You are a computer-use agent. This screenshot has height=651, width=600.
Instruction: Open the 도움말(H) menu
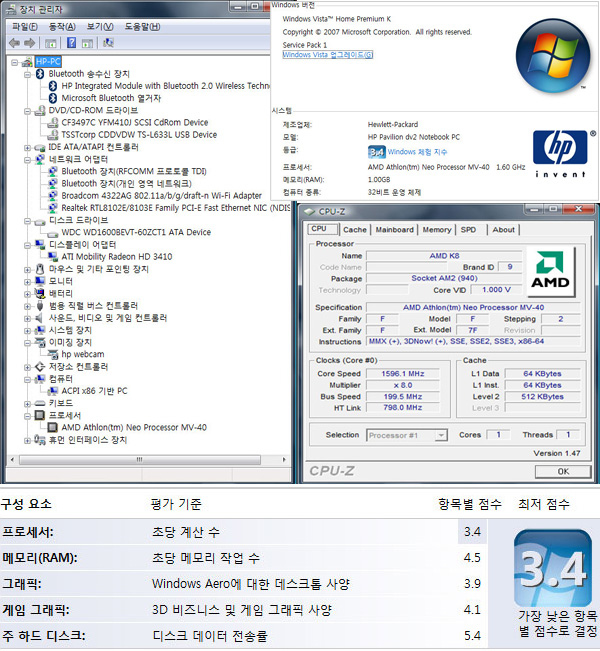click(x=142, y=27)
